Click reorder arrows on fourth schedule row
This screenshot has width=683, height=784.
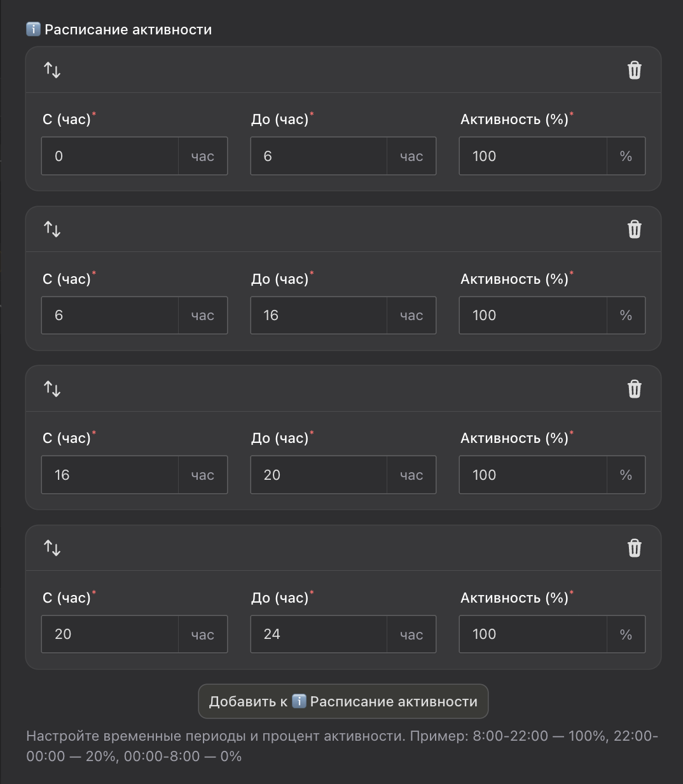tap(52, 548)
